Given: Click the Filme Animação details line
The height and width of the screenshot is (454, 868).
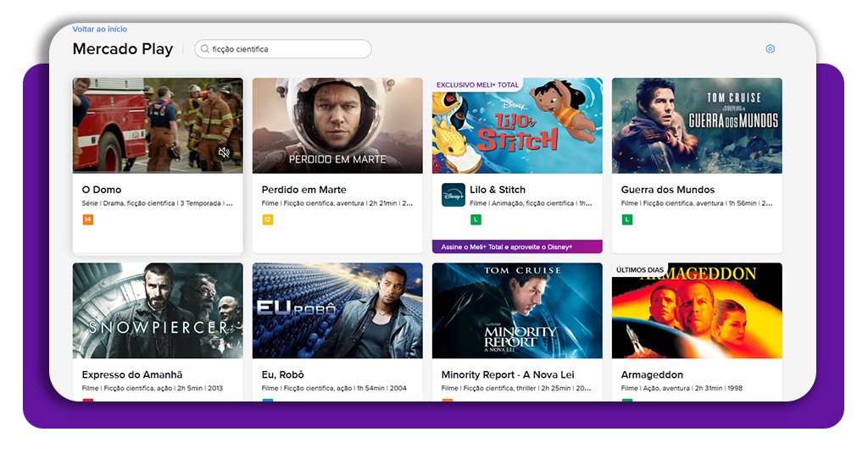Looking at the screenshot, I should point(531,203).
